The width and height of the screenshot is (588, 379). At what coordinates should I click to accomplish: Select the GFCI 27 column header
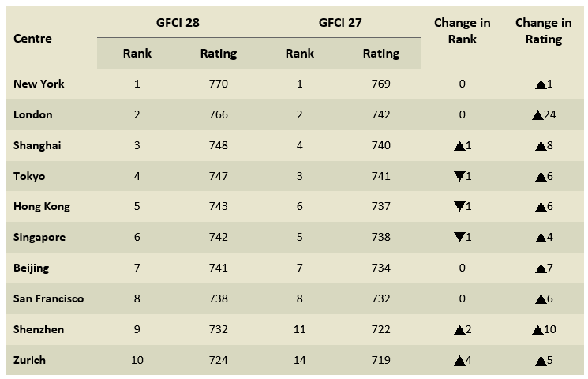pyautogui.click(x=341, y=22)
